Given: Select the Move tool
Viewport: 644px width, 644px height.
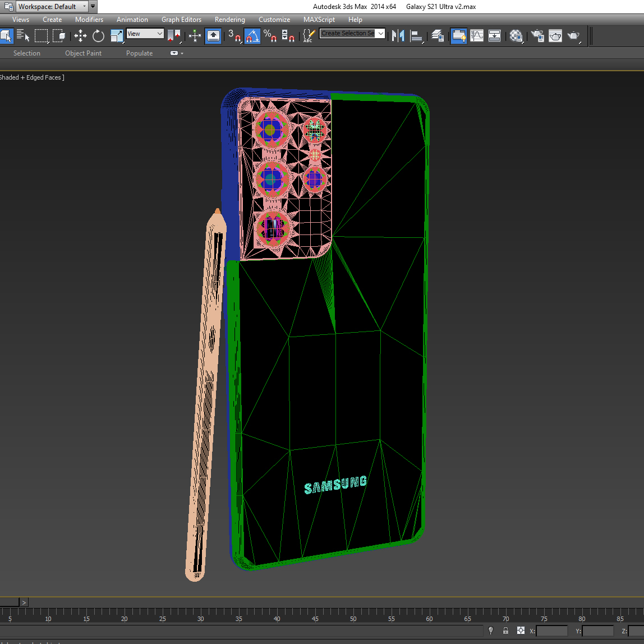Looking at the screenshot, I should point(80,36).
